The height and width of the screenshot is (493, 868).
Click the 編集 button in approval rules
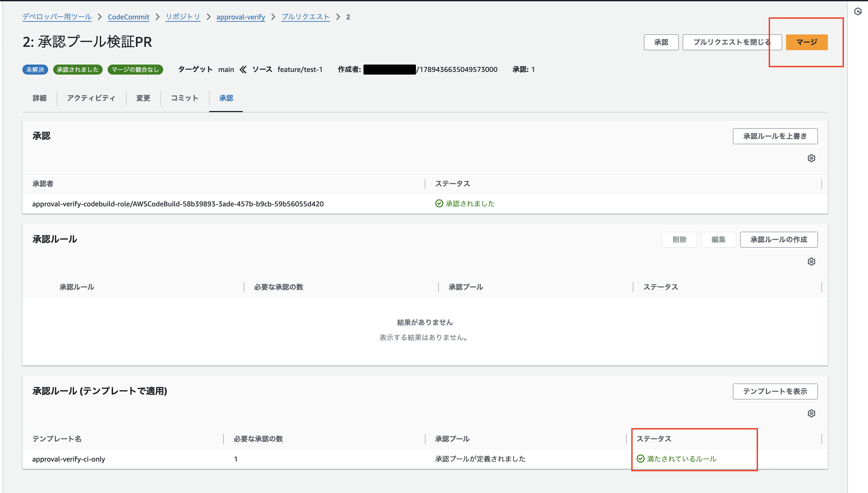point(718,240)
